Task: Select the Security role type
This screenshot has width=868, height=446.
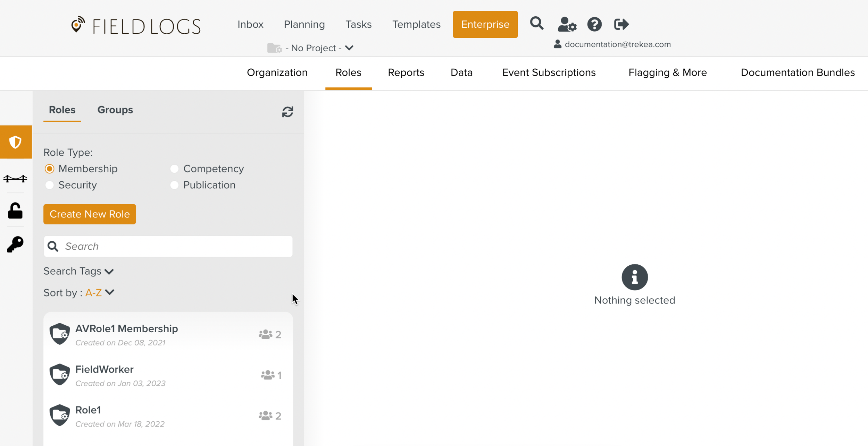Action: click(x=50, y=185)
